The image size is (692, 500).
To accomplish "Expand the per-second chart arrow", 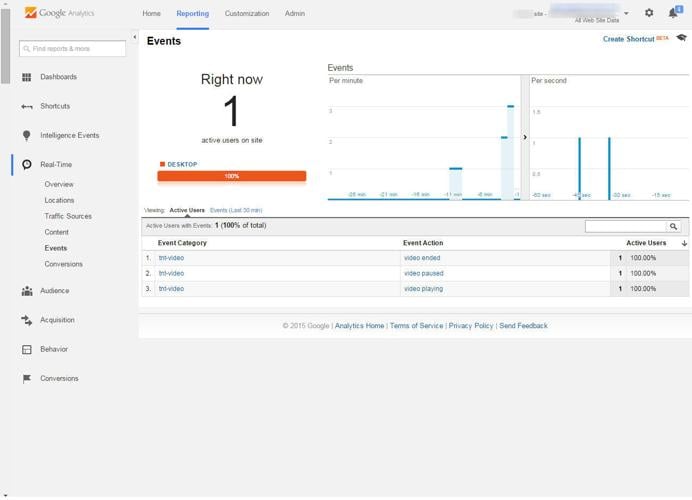I will (x=525, y=137).
